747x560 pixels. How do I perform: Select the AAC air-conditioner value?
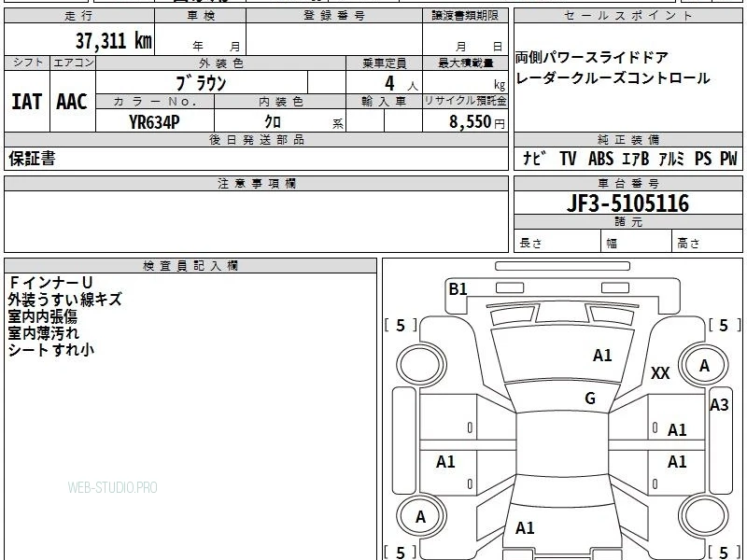(72, 102)
